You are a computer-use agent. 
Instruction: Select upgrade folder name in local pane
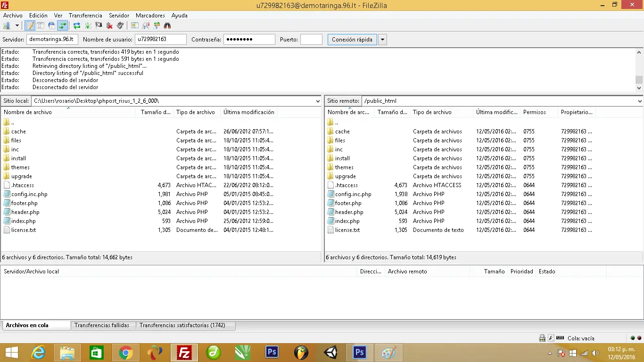click(22, 176)
